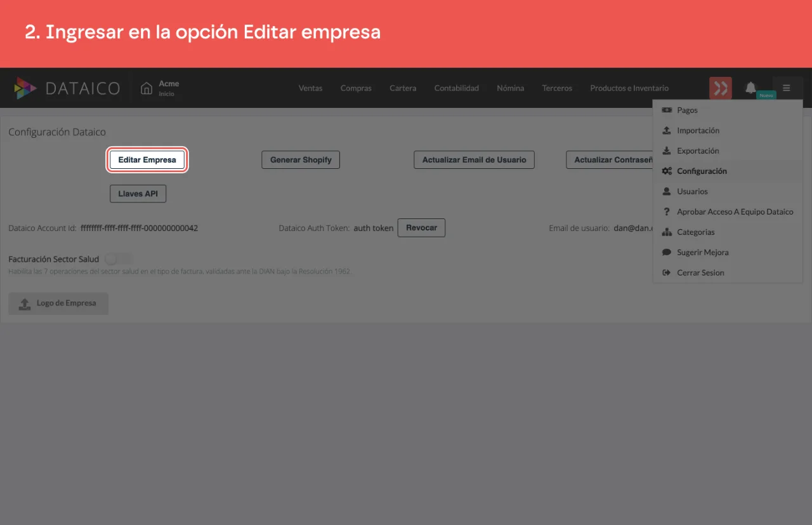Click the Email de usuario address value
Screen dimensions: 812x525
[x=633, y=228]
